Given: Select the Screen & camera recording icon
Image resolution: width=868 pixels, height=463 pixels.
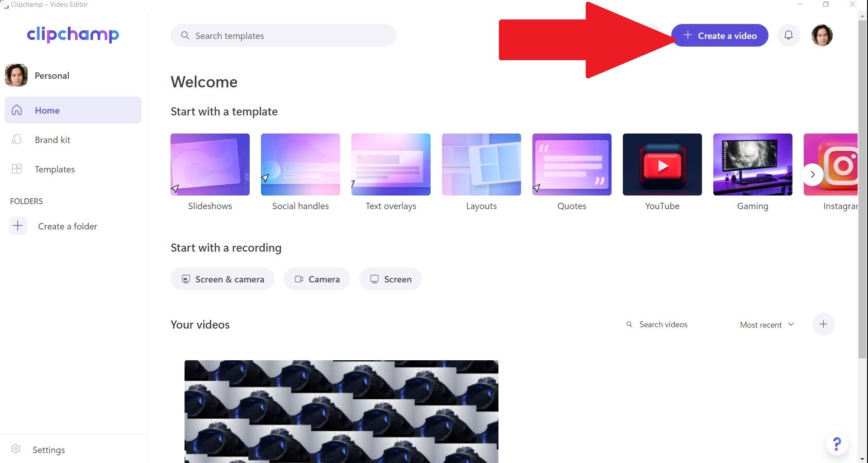Looking at the screenshot, I should pyautogui.click(x=185, y=279).
